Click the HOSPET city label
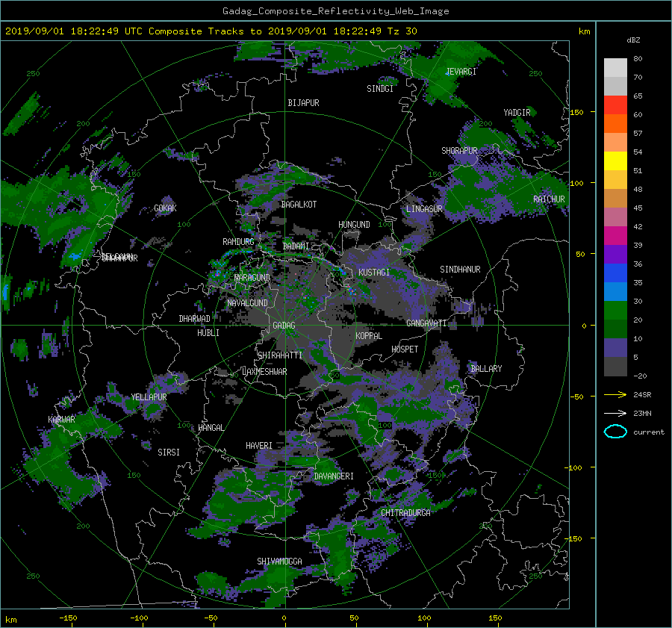The width and height of the screenshot is (672, 628). [405, 349]
